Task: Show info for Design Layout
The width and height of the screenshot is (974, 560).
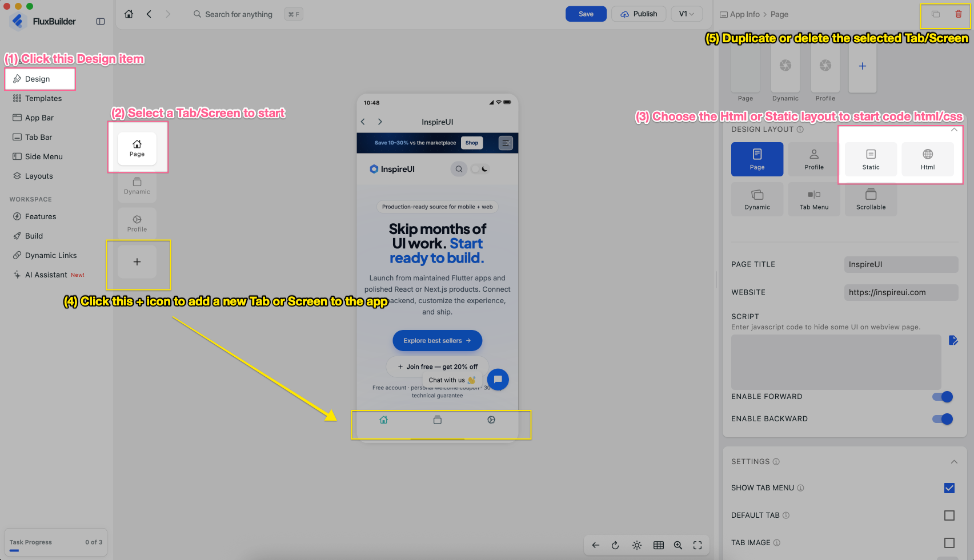Action: coord(800,130)
